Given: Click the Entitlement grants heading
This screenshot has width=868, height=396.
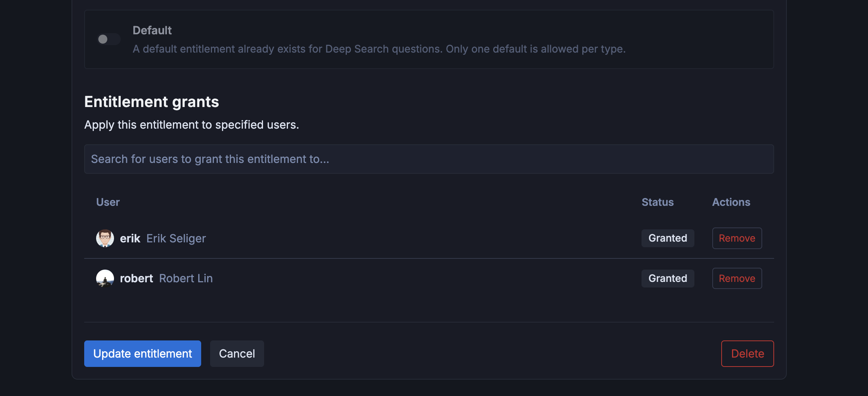Looking at the screenshot, I should click(x=152, y=101).
